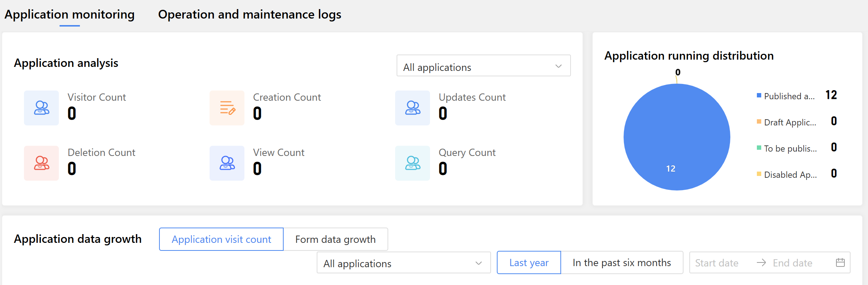Image resolution: width=868 pixels, height=285 pixels.
Task: Select In the past six months range
Action: pos(622,262)
